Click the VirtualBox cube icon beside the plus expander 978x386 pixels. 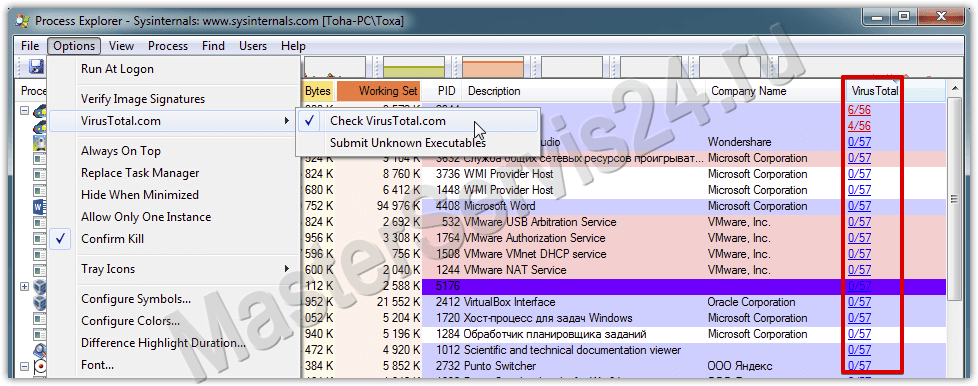(x=40, y=286)
